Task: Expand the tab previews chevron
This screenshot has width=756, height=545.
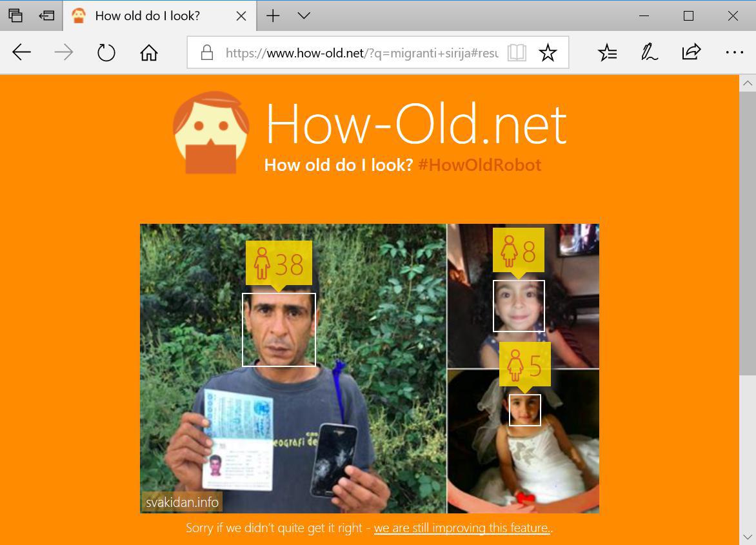Action: pos(304,15)
